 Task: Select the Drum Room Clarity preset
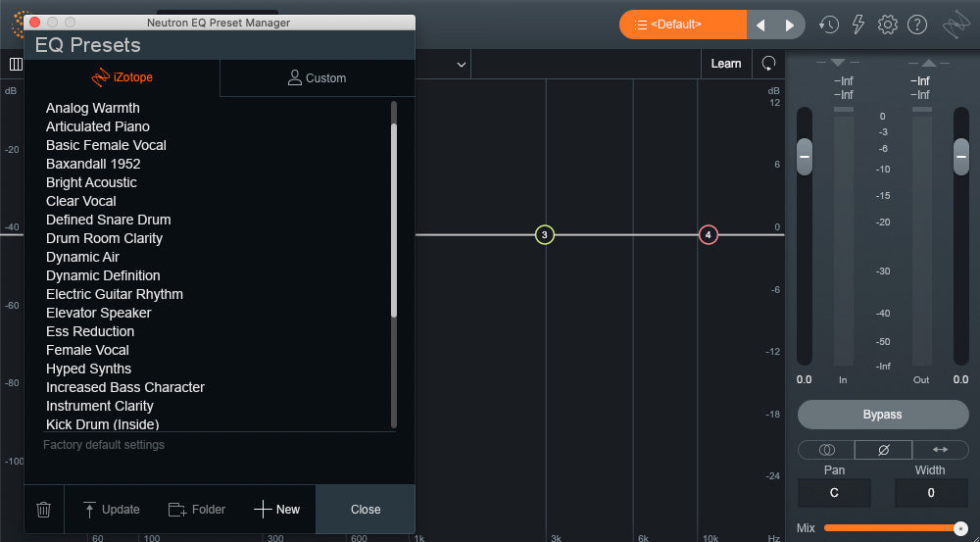[x=105, y=239]
